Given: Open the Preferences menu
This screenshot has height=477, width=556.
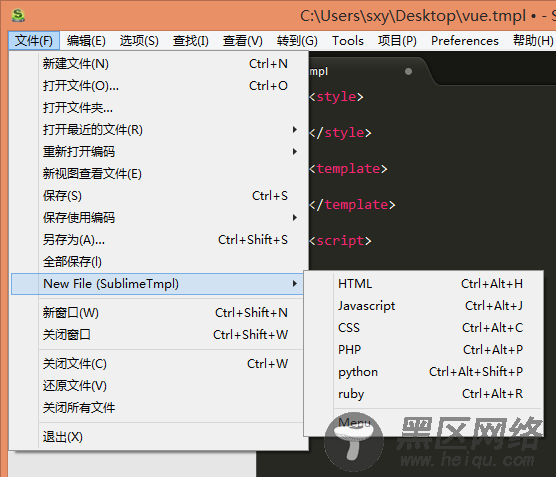Looking at the screenshot, I should 465,41.
